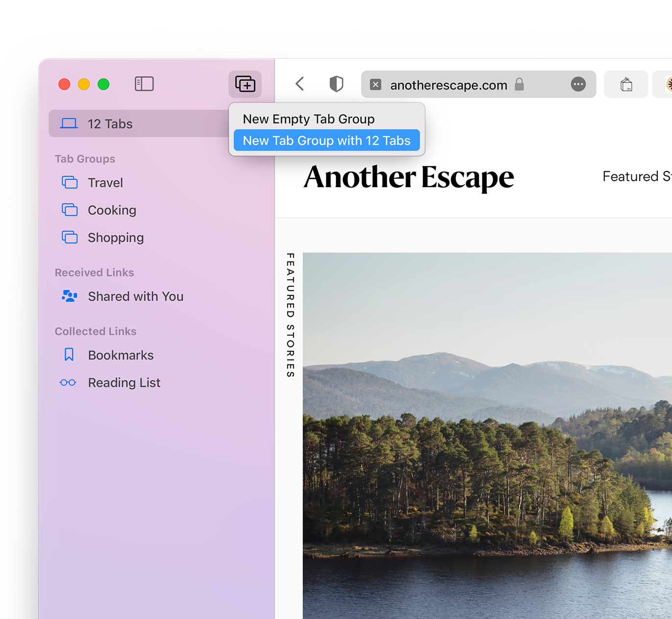Click the share toolbar button
The image size is (672, 619).
[x=626, y=85]
